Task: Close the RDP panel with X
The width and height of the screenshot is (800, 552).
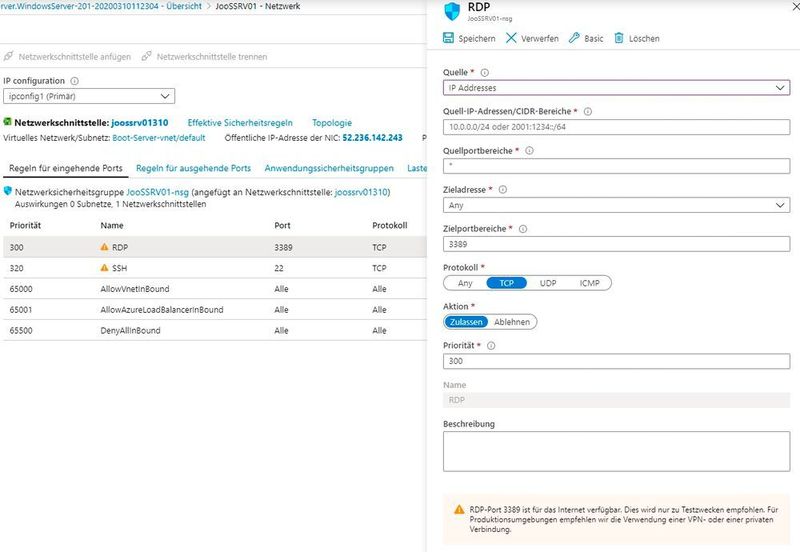Action: [796, 8]
